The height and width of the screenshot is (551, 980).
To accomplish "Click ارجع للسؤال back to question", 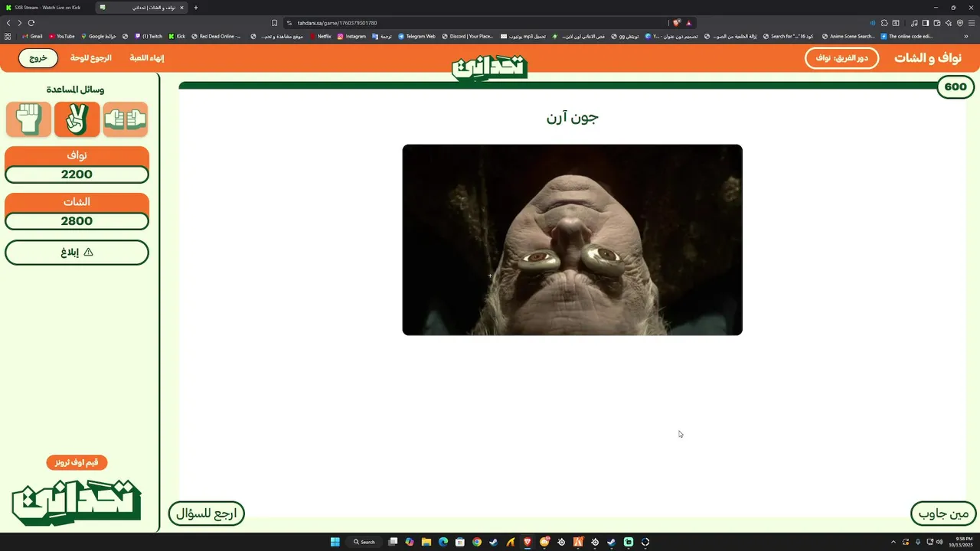I will [207, 514].
